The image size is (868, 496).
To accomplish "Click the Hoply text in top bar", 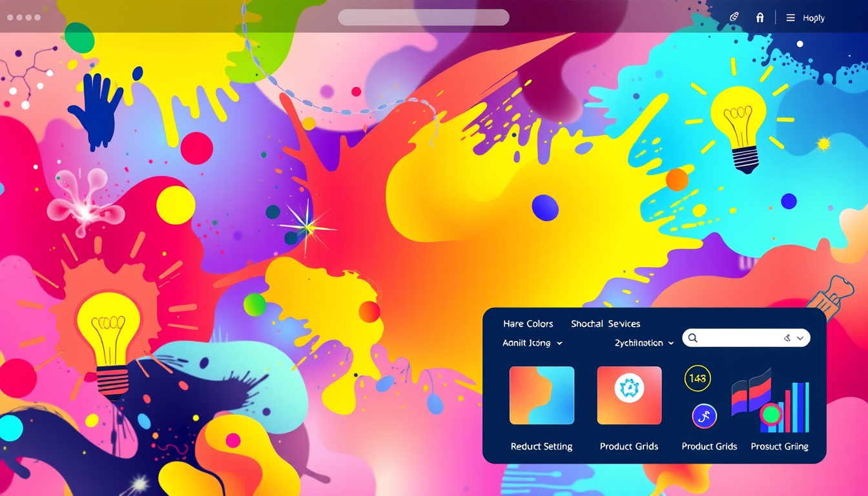I will coord(813,18).
